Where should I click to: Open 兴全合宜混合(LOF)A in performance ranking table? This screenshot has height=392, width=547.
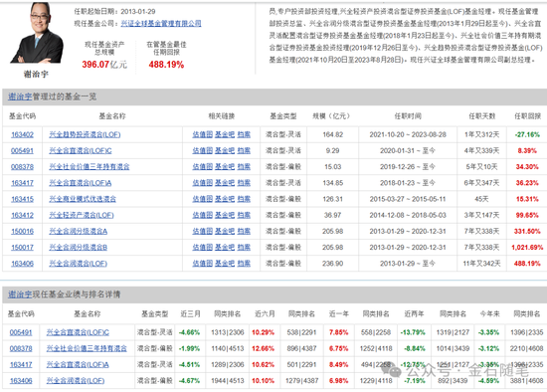[x=78, y=365]
